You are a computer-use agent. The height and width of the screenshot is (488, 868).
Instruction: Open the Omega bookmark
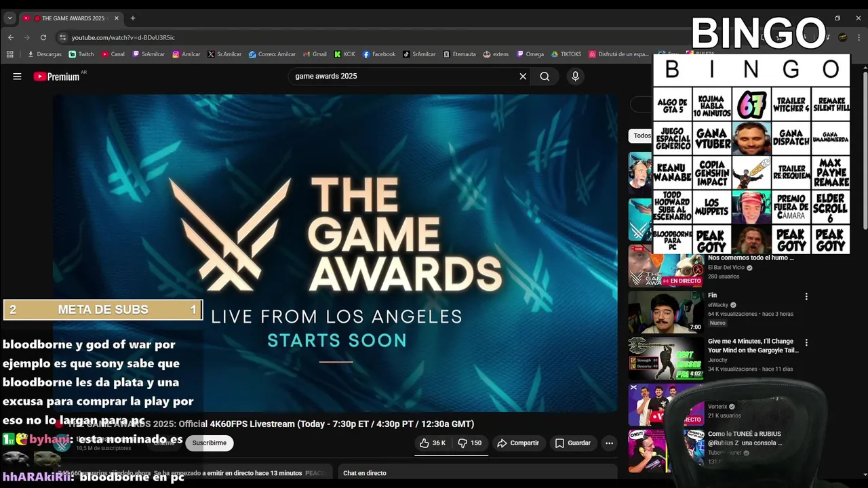click(530, 54)
